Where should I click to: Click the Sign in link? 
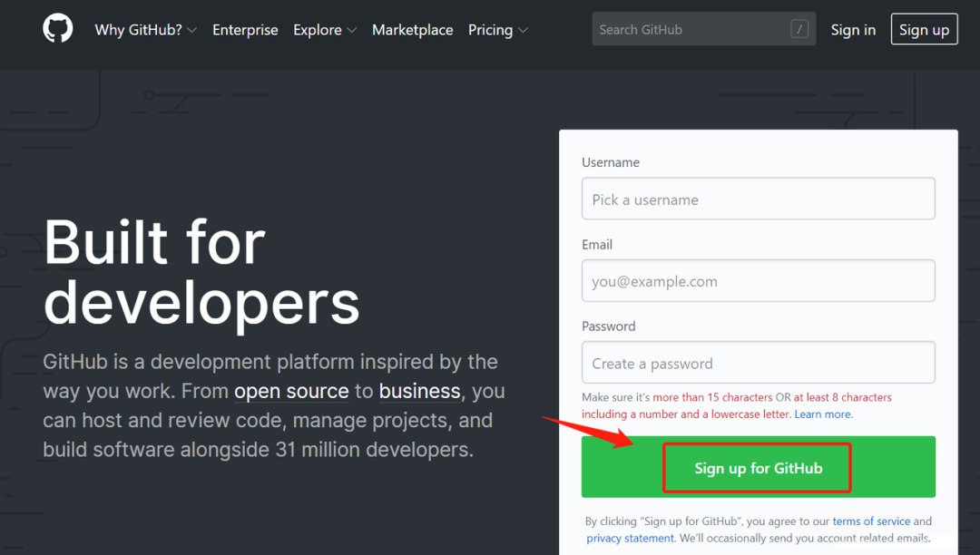tap(853, 30)
